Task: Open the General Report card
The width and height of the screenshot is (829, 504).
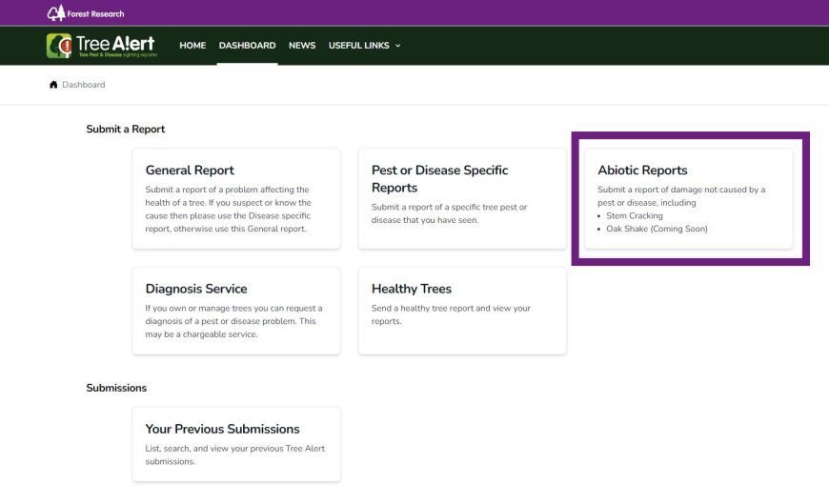Action: pos(235,198)
